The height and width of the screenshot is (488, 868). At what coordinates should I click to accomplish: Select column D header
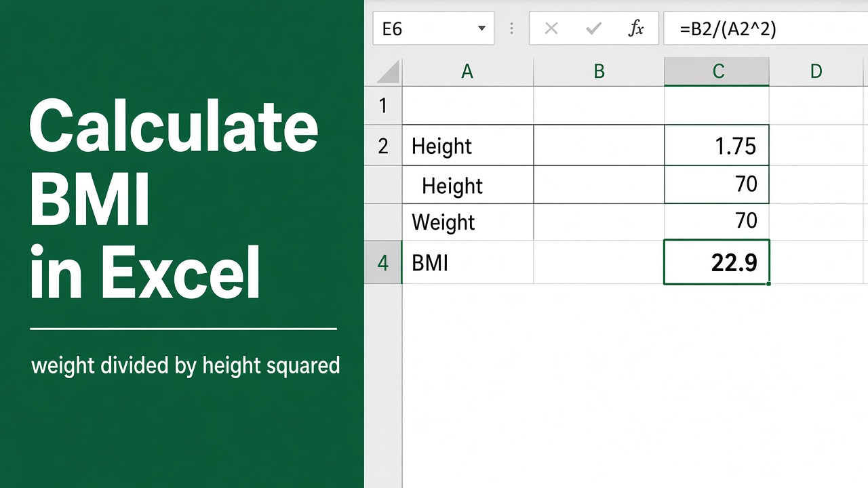click(816, 71)
